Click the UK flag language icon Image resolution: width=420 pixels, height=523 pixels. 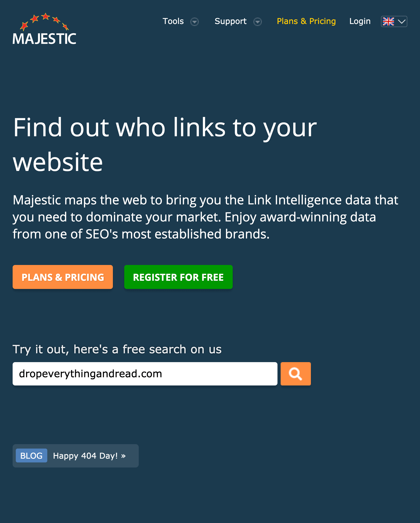(389, 21)
